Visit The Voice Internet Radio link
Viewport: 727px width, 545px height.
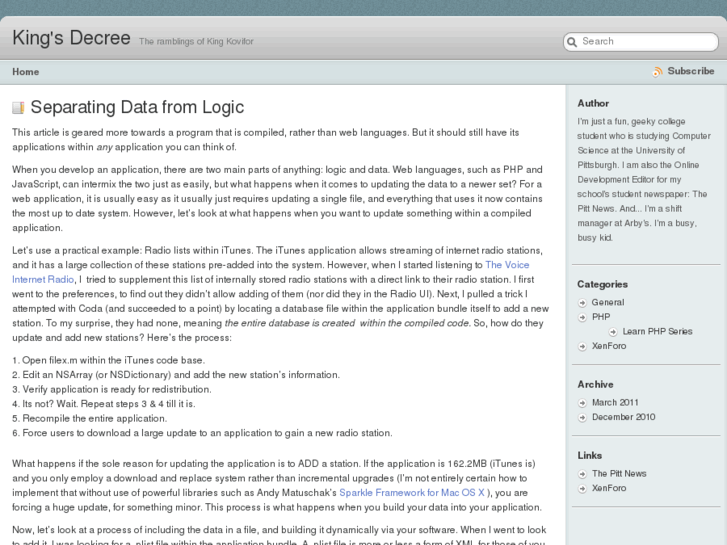point(509,265)
